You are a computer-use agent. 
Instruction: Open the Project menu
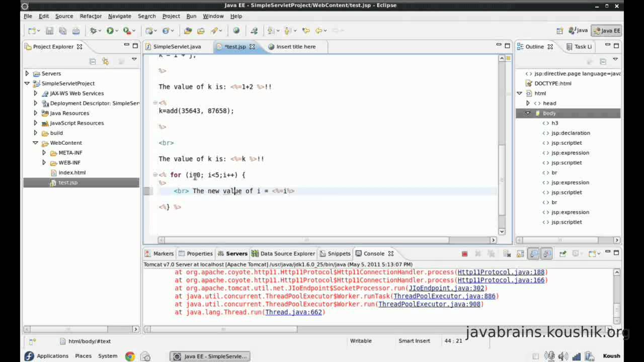pyautogui.click(x=171, y=16)
